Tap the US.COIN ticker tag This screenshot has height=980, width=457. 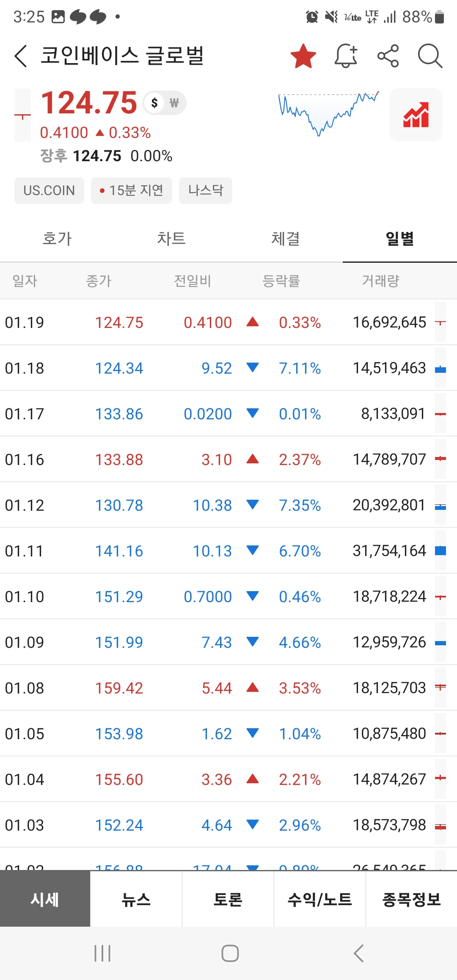[x=49, y=190]
